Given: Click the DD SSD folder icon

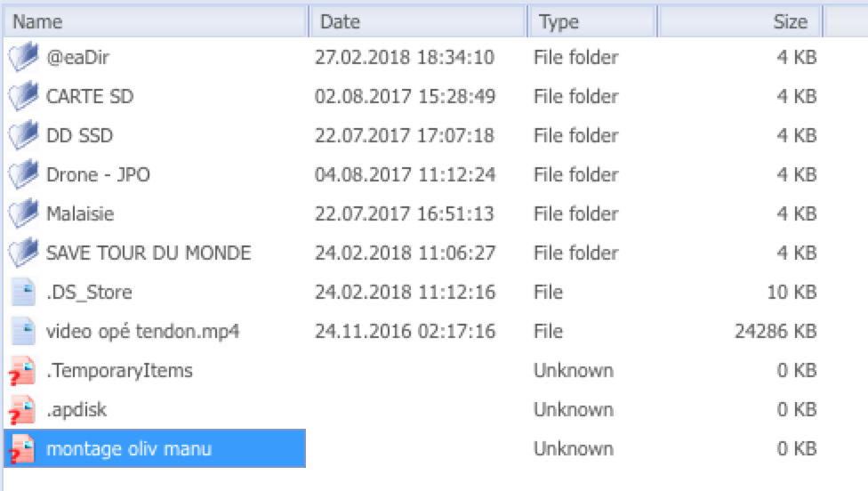Looking at the screenshot, I should [22, 136].
